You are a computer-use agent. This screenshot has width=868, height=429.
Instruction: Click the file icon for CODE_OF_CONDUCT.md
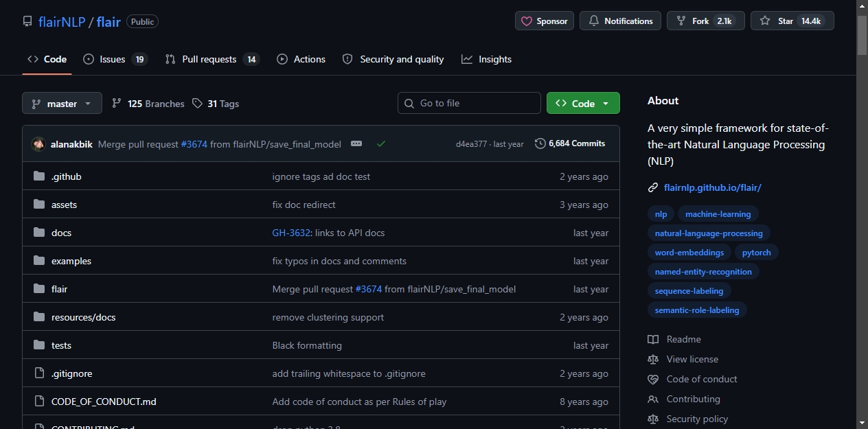tap(39, 402)
